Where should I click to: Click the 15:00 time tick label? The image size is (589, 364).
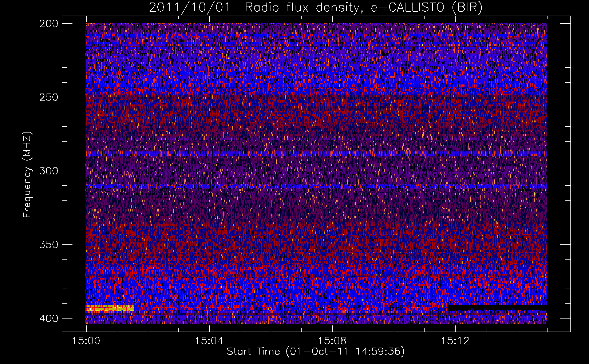86,341
